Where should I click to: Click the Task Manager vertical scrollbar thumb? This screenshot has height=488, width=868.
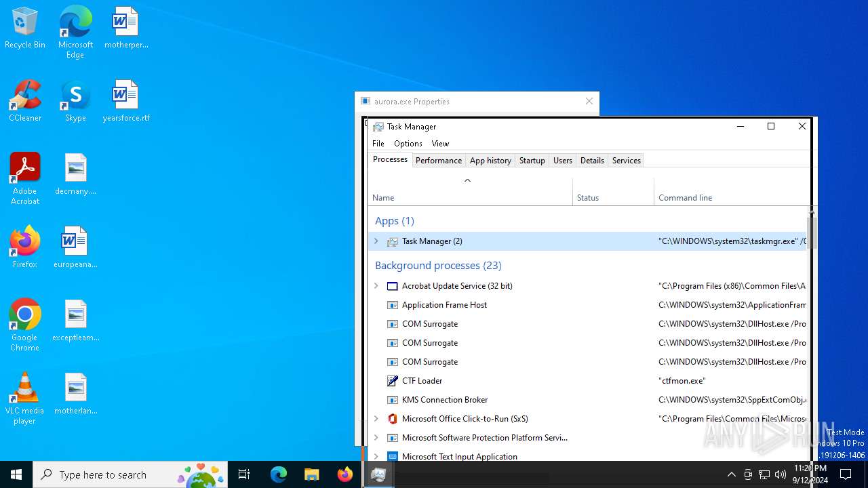click(x=812, y=232)
